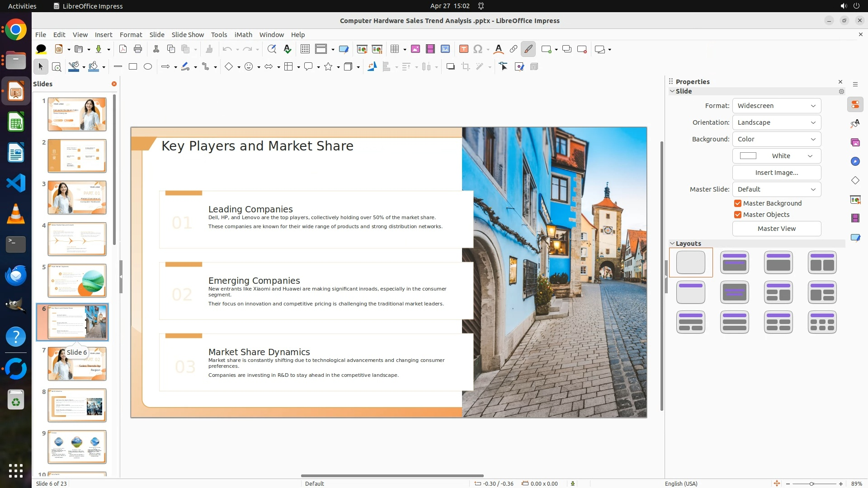Viewport: 868px width, 488px height.
Task: Uncheck the Master Objects checkbox
Action: coord(738,215)
